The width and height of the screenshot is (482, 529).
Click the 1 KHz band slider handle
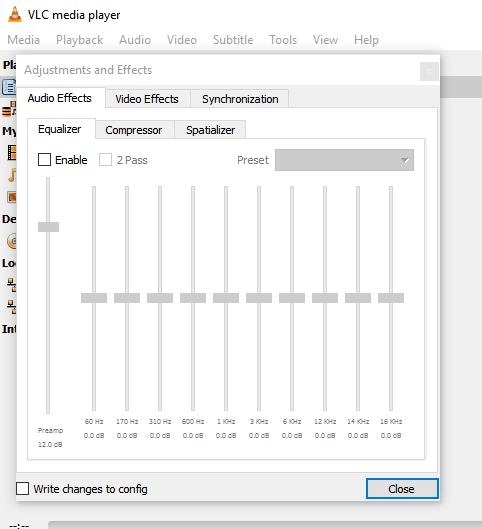click(226, 298)
